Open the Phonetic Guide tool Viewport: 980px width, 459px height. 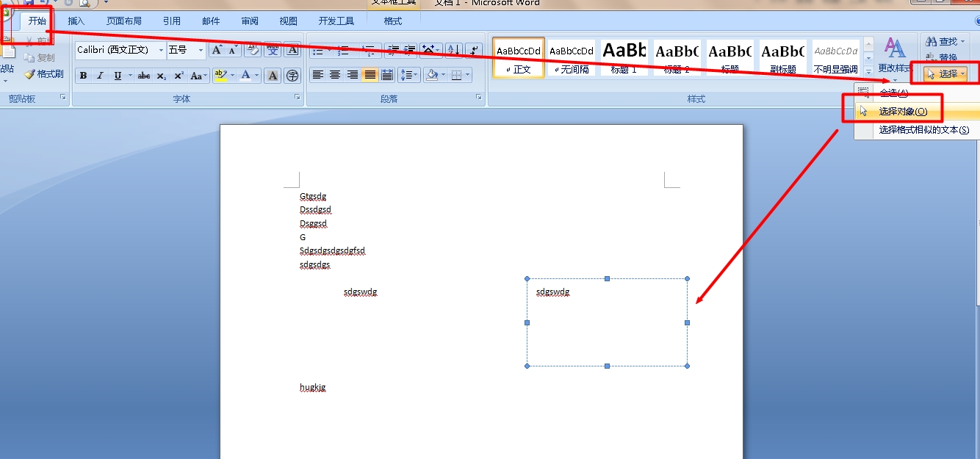tap(273, 50)
